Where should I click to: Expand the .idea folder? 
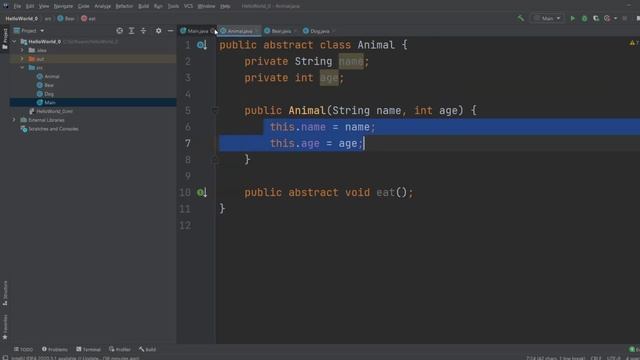coord(22,50)
